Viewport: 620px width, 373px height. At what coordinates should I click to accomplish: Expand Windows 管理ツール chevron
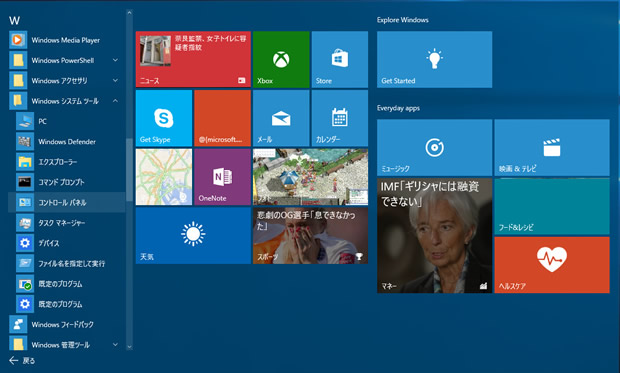pos(115,345)
